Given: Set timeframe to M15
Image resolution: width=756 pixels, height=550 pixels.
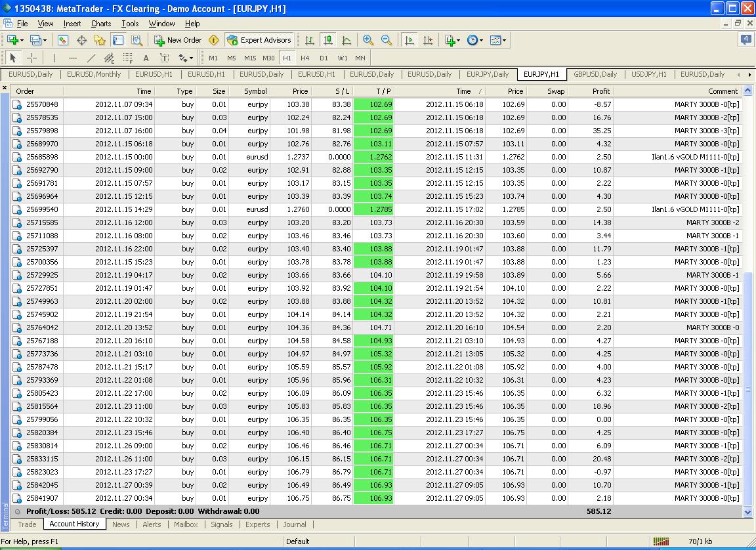Looking at the screenshot, I should tap(250, 58).
